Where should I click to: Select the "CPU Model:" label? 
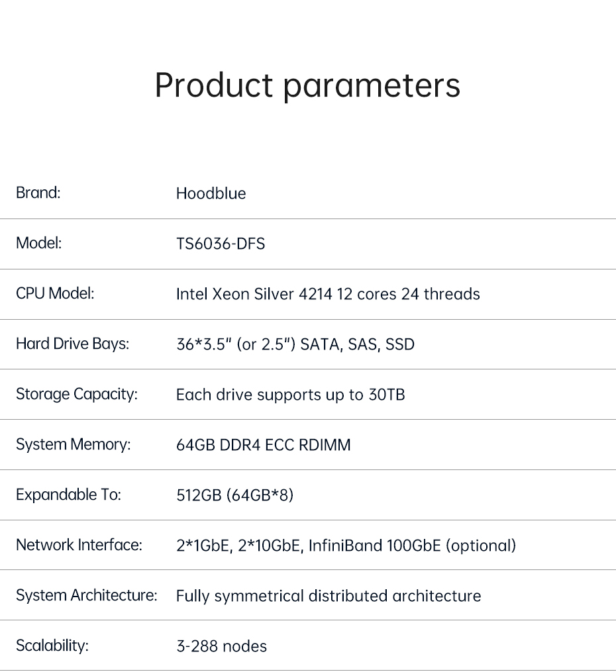click(x=55, y=293)
